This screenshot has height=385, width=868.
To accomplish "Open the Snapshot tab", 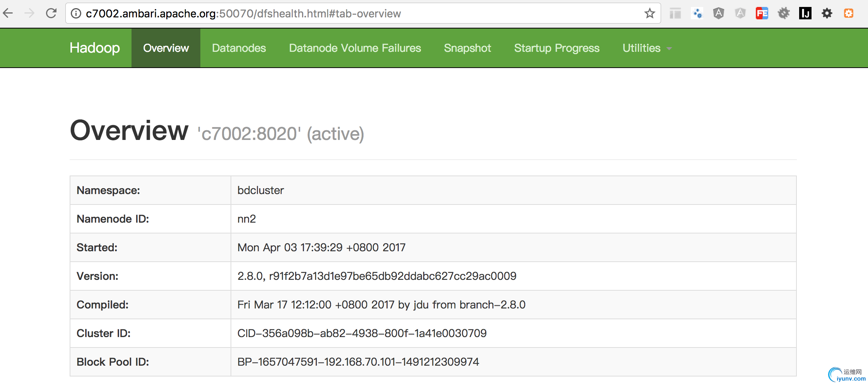I will pyautogui.click(x=467, y=48).
